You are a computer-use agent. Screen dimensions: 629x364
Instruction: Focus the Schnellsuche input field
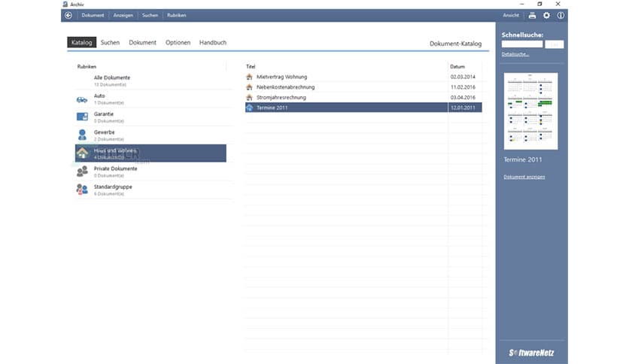pos(522,44)
